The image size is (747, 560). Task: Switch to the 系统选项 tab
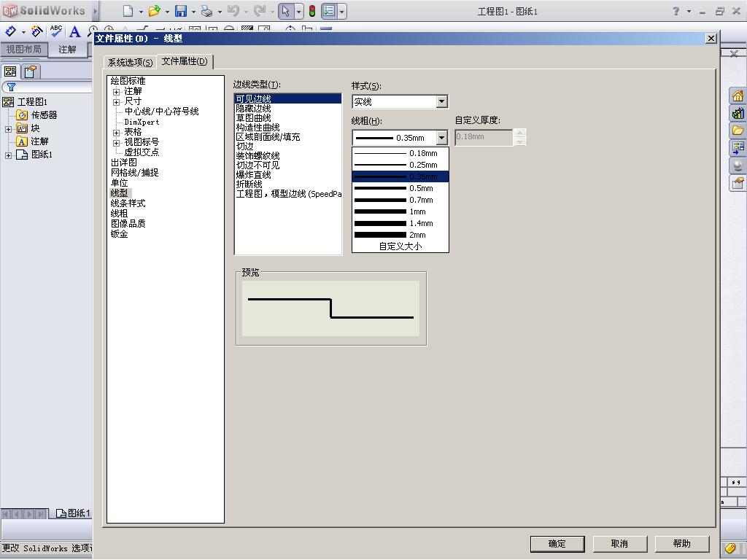(130, 63)
